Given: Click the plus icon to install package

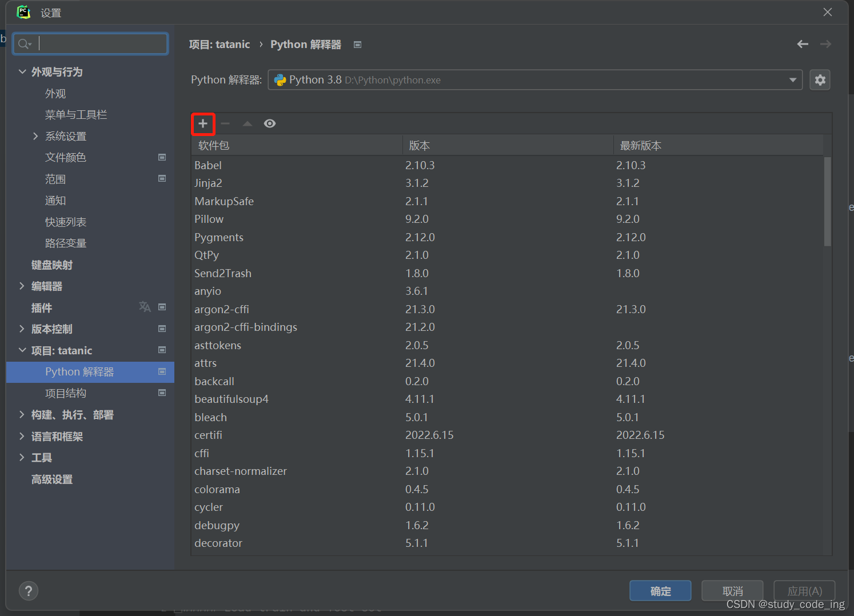Looking at the screenshot, I should [202, 123].
